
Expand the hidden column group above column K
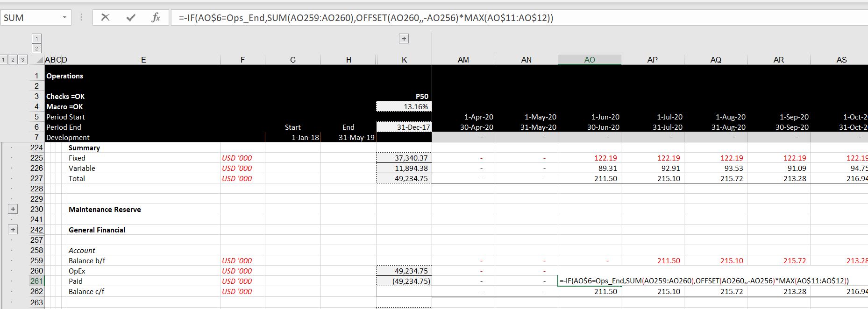tap(404, 39)
